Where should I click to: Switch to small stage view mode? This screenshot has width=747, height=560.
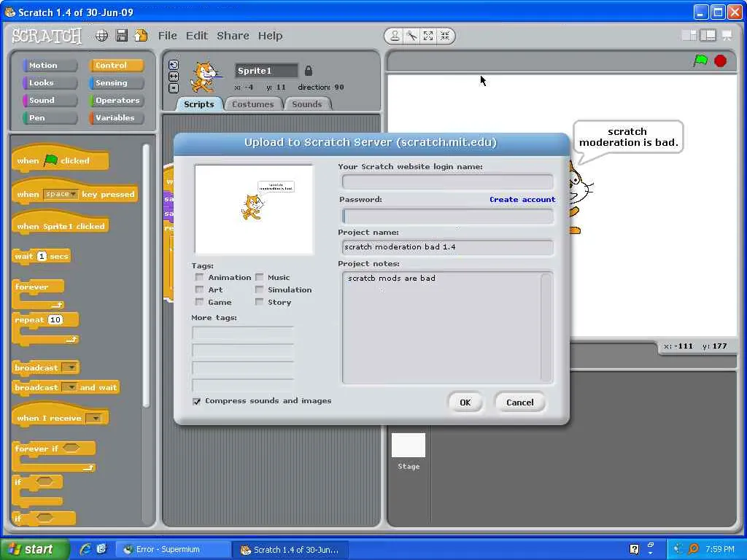(x=689, y=35)
